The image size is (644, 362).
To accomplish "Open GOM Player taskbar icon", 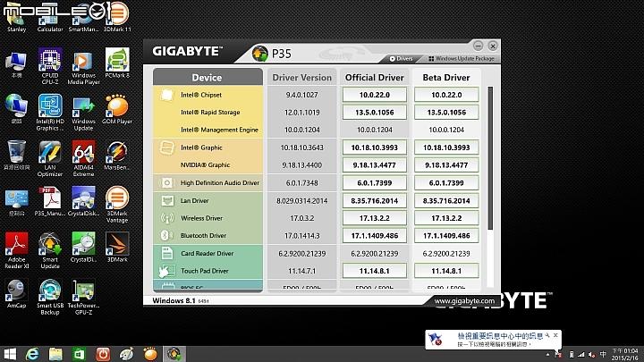I will tap(150, 354).
